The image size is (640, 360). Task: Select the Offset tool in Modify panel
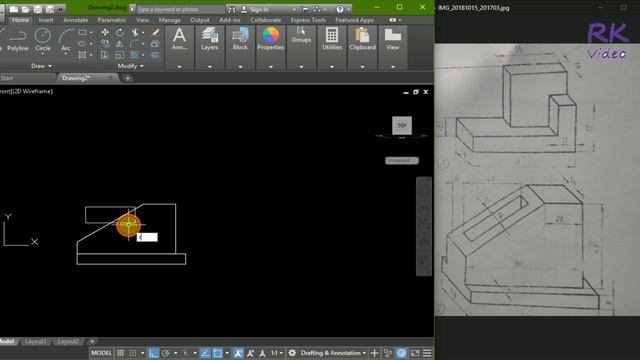[155, 55]
